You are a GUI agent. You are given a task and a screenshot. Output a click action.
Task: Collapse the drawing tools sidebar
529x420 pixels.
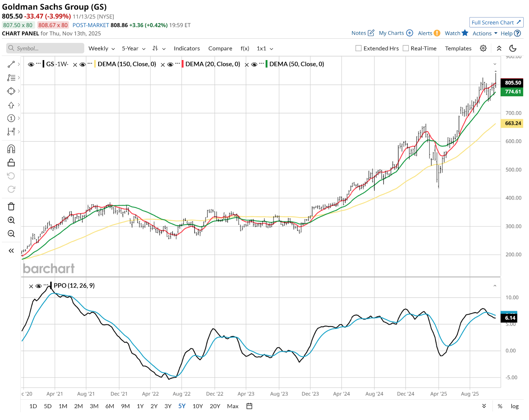(x=11, y=251)
